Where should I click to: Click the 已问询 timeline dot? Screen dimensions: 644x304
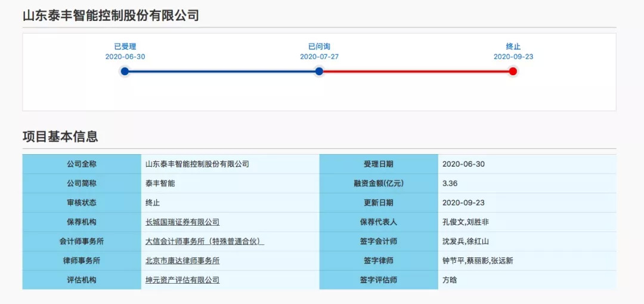pyautogui.click(x=319, y=72)
